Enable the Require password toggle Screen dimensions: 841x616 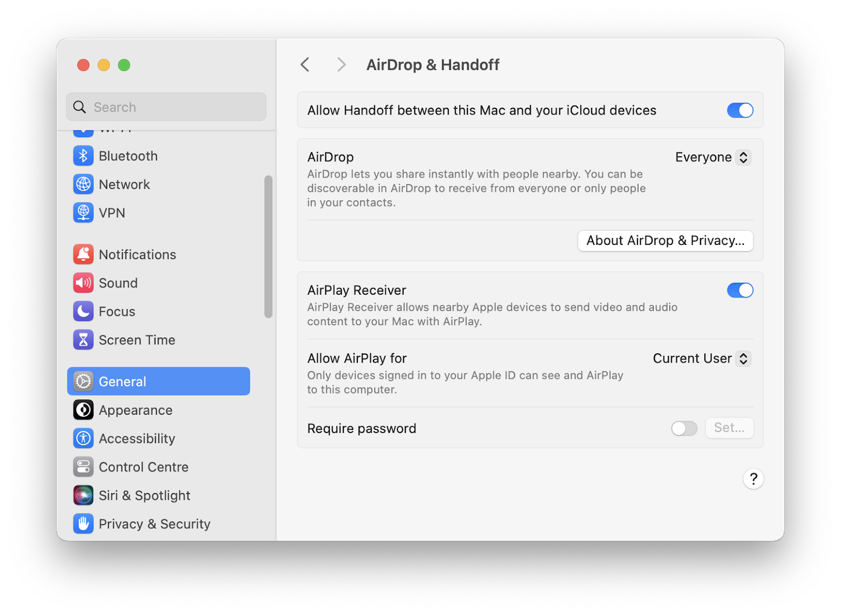tap(683, 428)
